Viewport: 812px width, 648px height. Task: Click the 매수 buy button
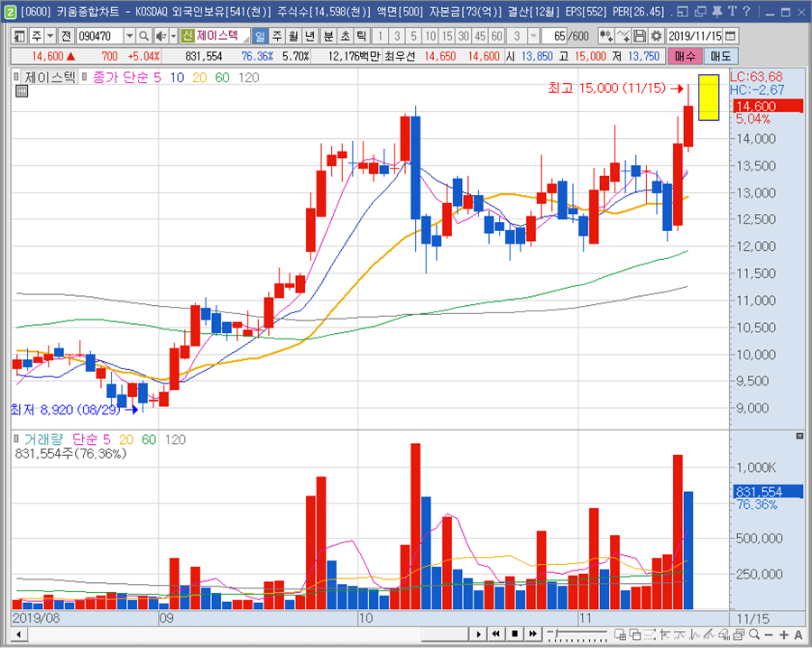click(x=685, y=56)
